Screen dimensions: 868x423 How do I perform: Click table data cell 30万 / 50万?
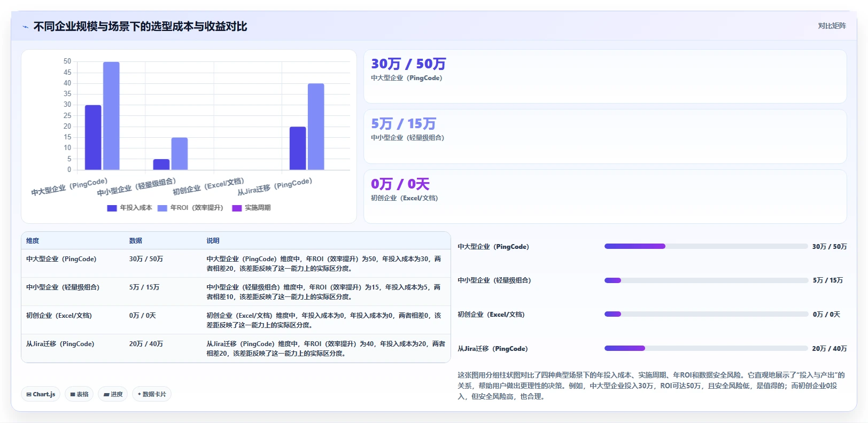146,259
